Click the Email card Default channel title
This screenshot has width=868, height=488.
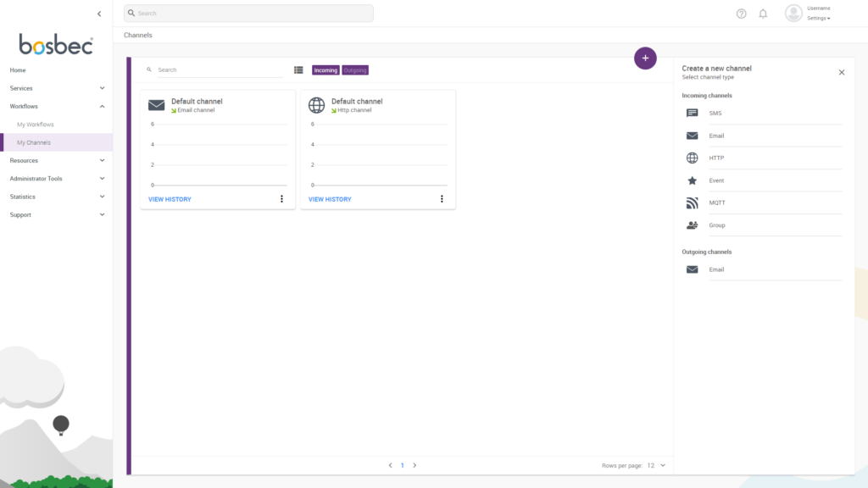pos(197,102)
